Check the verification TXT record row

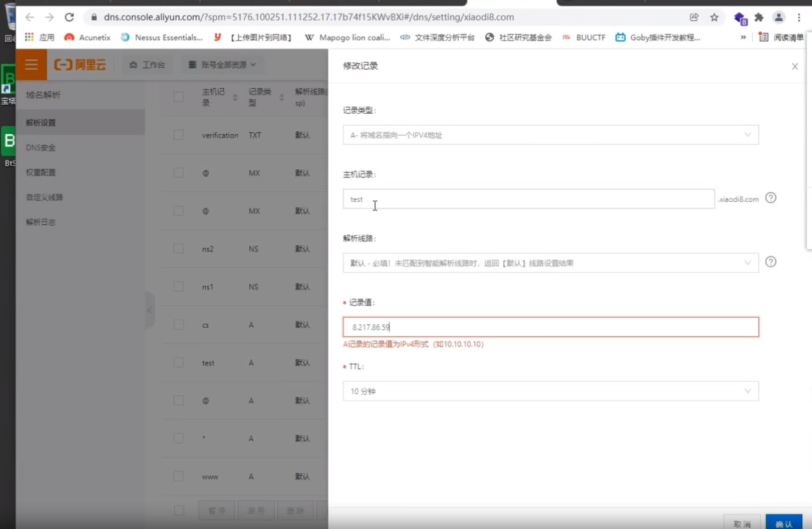point(178,135)
